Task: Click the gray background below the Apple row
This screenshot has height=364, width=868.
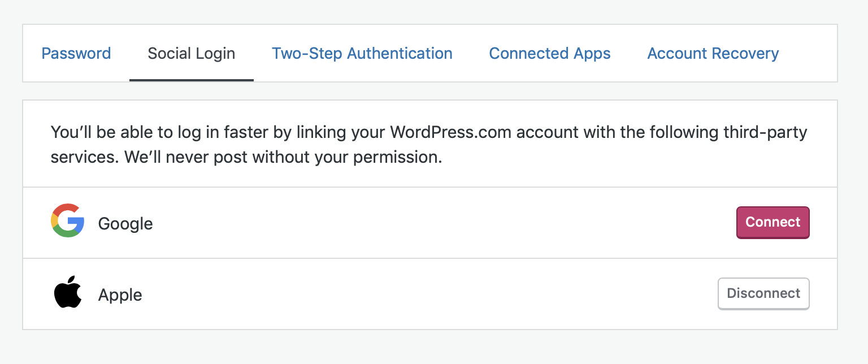Action: [429, 348]
